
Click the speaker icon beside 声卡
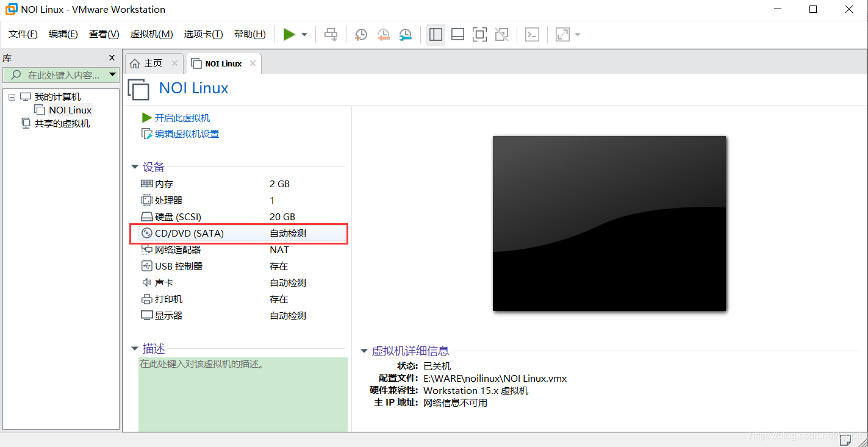[146, 283]
